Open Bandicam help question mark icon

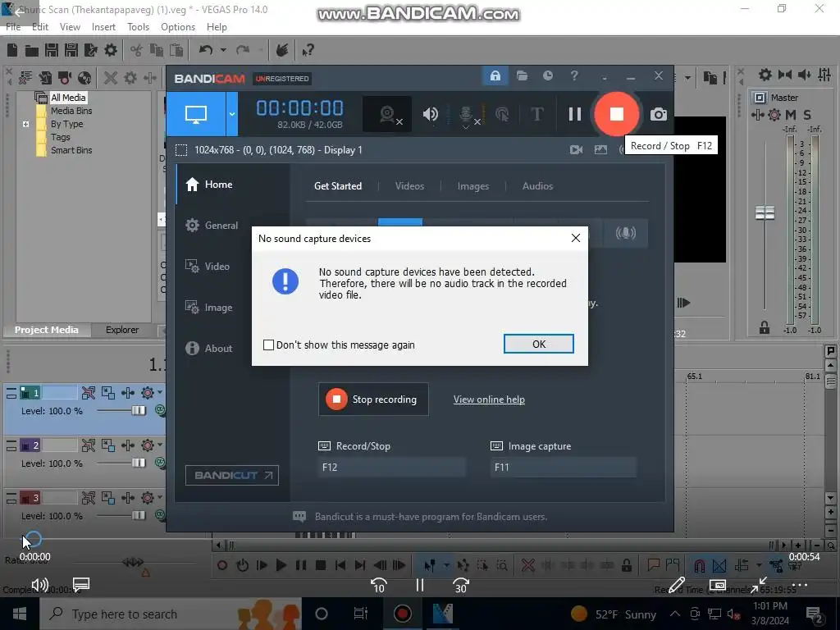[x=573, y=76]
